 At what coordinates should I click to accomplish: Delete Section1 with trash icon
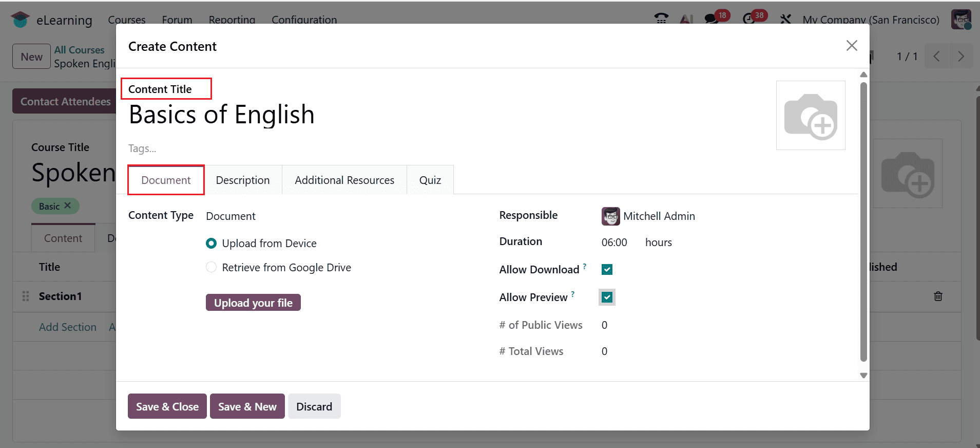[x=938, y=296]
